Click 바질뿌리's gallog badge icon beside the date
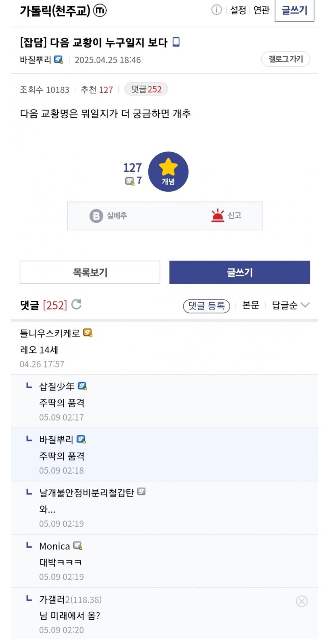Screen dimensions: 329x644 tap(58, 60)
